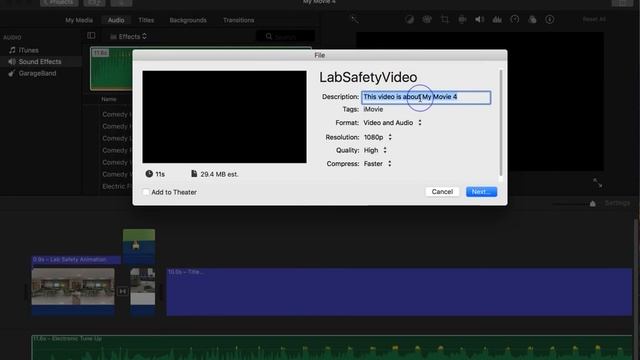Open the Quality High dropdown
The image size is (640, 360).
375,150
